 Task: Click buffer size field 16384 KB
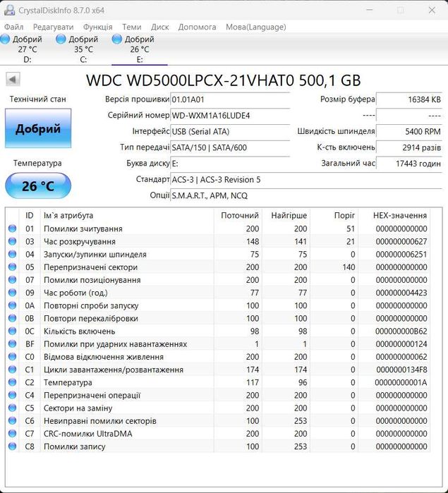409,99
